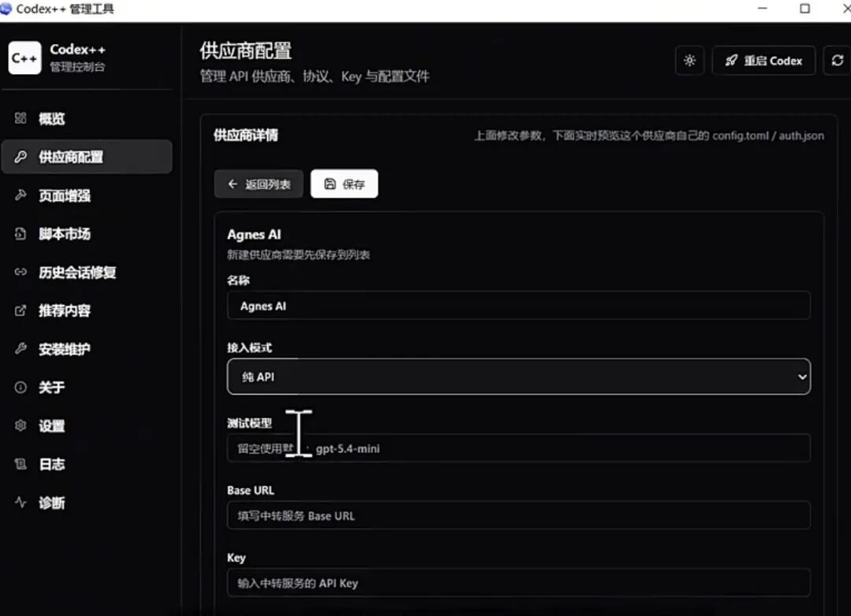Click the 重启 Codex button
Viewport: 851px width, 616px height.
click(x=764, y=60)
